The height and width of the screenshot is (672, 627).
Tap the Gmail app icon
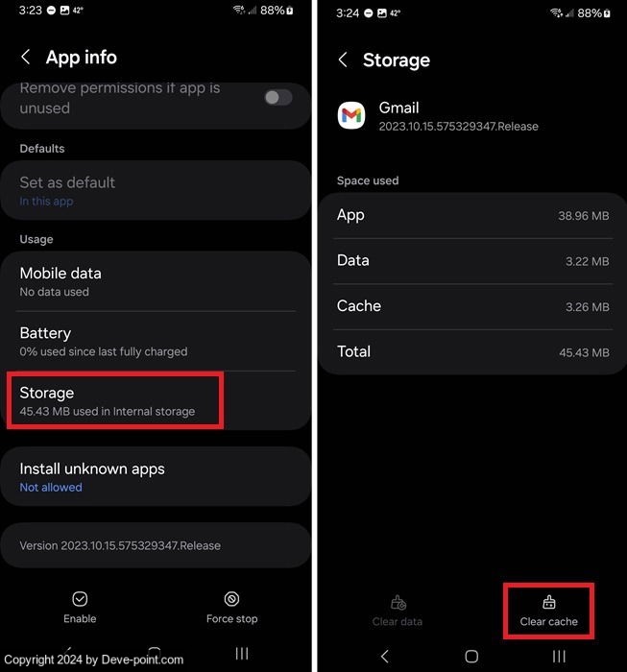tap(351, 115)
